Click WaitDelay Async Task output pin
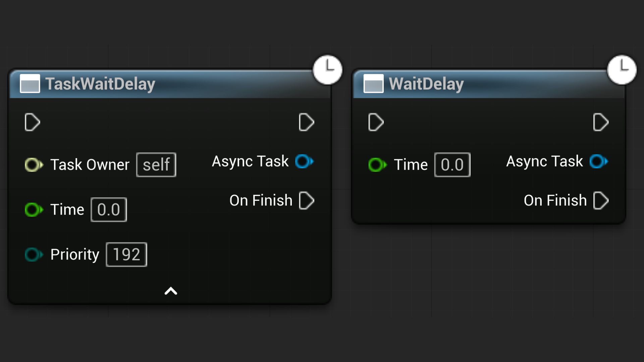 click(598, 161)
